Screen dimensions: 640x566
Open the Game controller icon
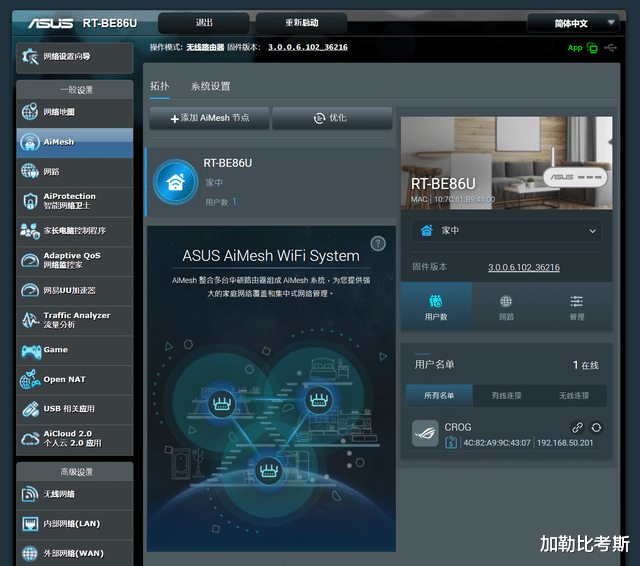[31, 351]
